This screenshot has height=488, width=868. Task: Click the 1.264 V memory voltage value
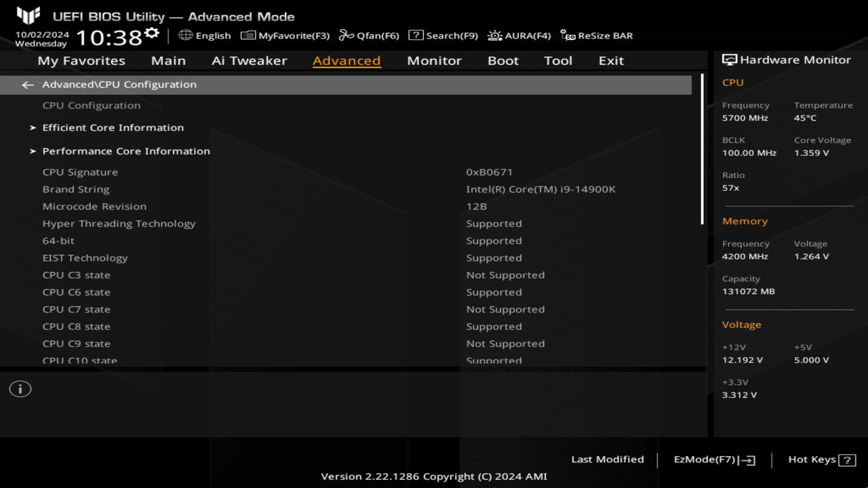(811, 257)
